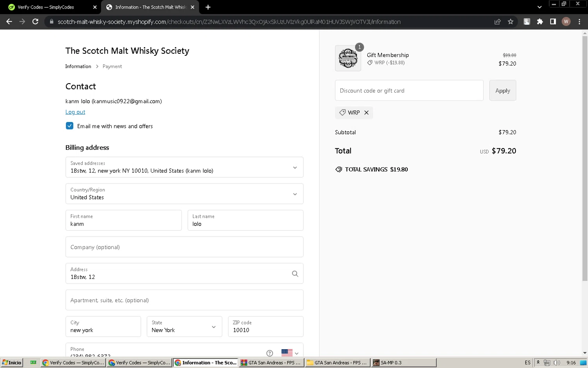Open the Chrome profile avatar W

566,22
